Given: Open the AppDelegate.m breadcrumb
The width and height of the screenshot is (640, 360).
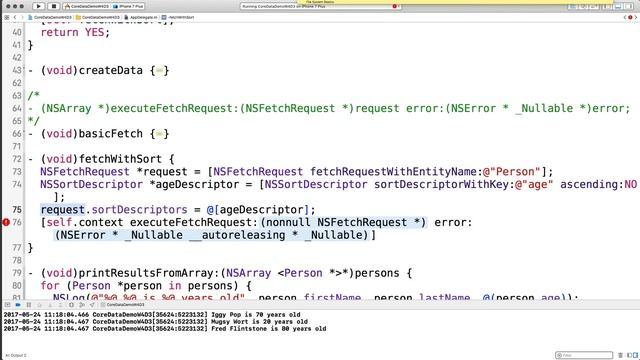Looking at the screenshot, I should pyautogui.click(x=141, y=18).
